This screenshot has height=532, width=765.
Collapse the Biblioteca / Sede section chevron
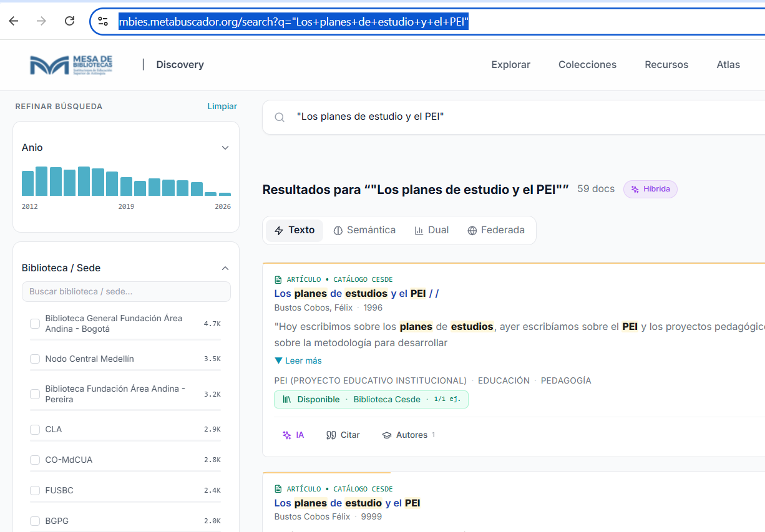pos(225,268)
